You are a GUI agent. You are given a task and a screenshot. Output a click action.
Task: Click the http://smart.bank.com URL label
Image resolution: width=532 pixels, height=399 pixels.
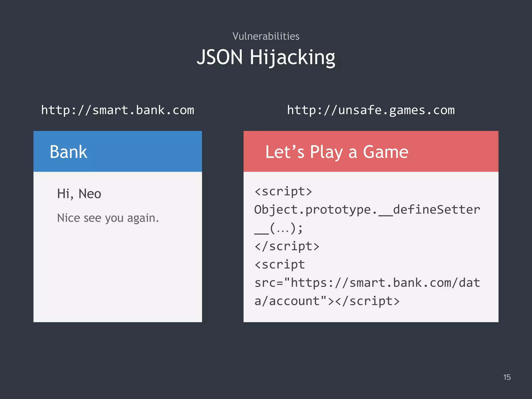click(118, 110)
